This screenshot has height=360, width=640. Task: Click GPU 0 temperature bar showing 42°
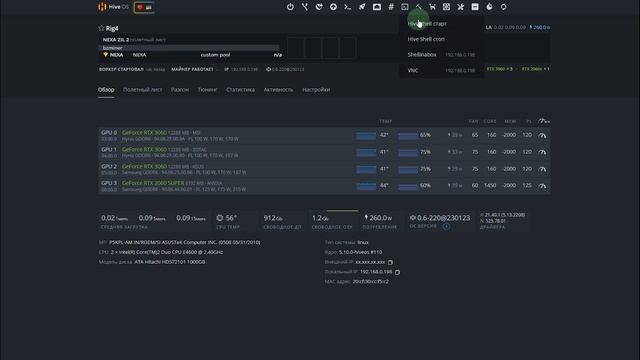click(366, 136)
